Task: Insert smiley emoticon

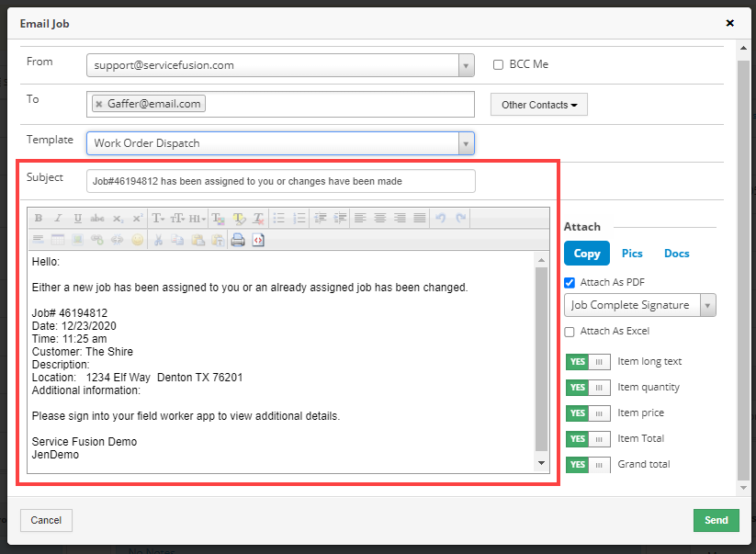Action: click(138, 239)
